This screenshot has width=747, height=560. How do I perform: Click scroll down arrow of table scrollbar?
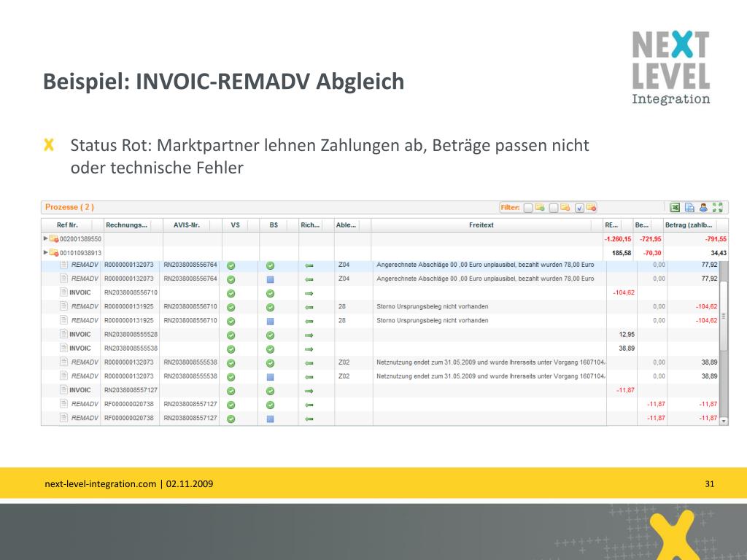click(724, 421)
